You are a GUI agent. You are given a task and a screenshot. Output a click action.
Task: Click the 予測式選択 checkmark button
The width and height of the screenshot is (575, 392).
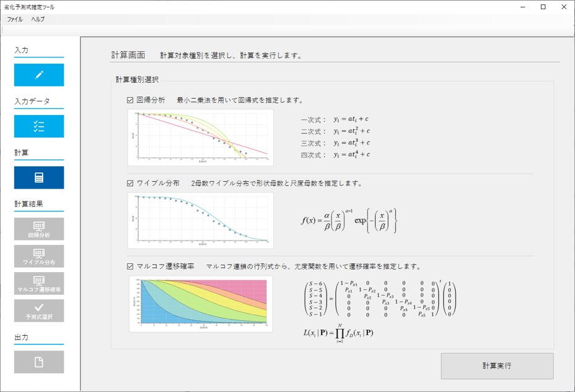[39, 310]
